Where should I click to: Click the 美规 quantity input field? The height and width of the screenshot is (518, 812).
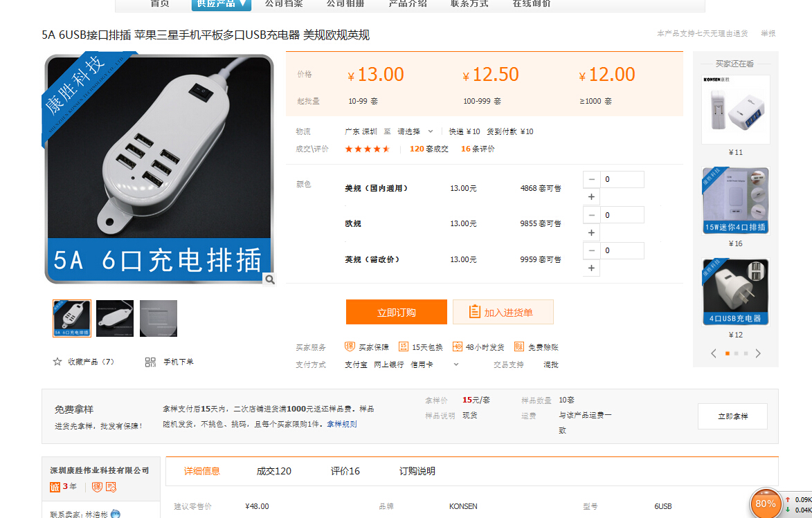point(622,179)
